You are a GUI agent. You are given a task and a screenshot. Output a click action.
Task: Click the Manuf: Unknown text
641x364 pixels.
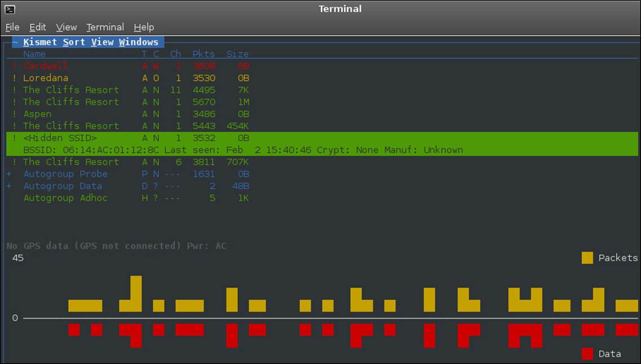point(424,150)
